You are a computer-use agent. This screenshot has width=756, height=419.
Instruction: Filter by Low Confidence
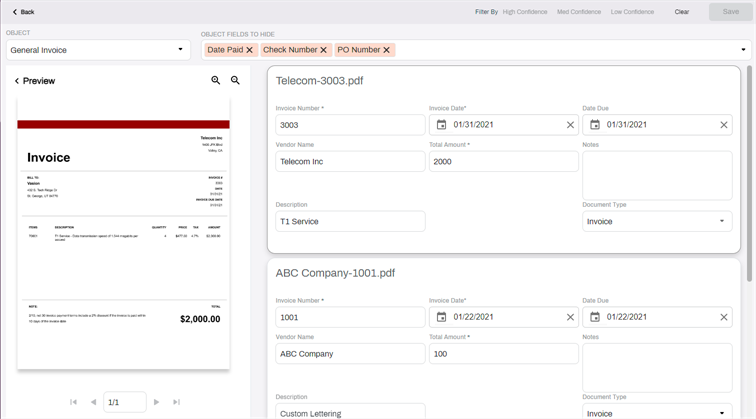tap(632, 12)
